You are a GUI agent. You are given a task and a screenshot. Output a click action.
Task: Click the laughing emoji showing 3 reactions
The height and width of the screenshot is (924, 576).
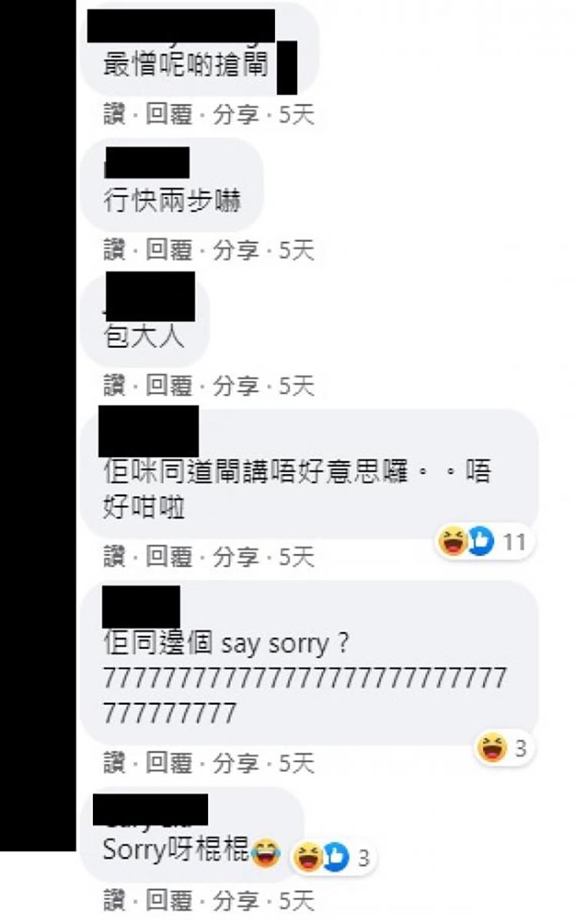coord(492,748)
